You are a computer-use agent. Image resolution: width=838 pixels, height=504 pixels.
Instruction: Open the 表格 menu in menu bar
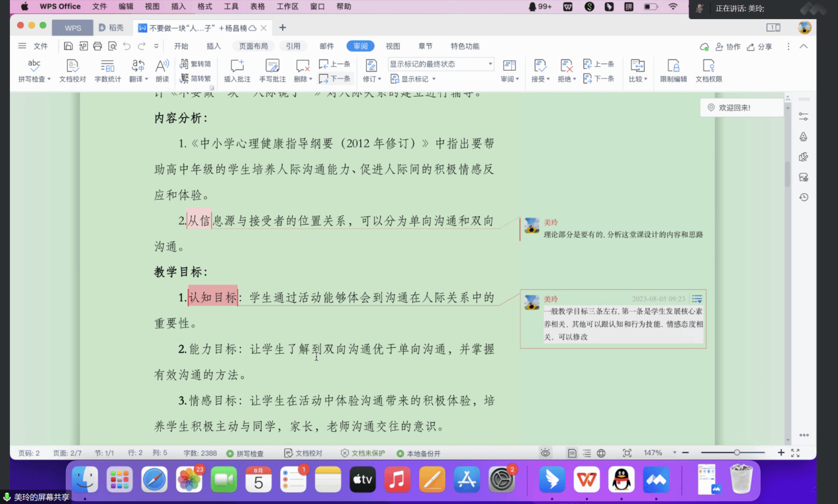click(x=257, y=7)
